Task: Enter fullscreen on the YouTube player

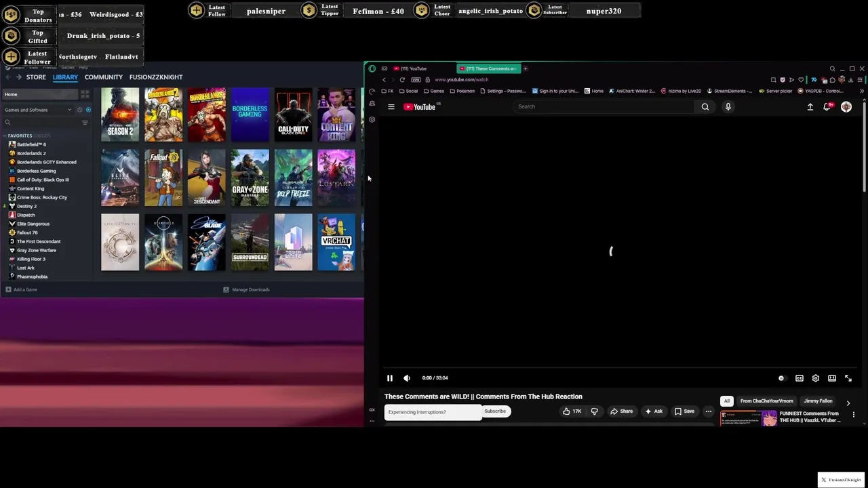Action: pyautogui.click(x=848, y=378)
